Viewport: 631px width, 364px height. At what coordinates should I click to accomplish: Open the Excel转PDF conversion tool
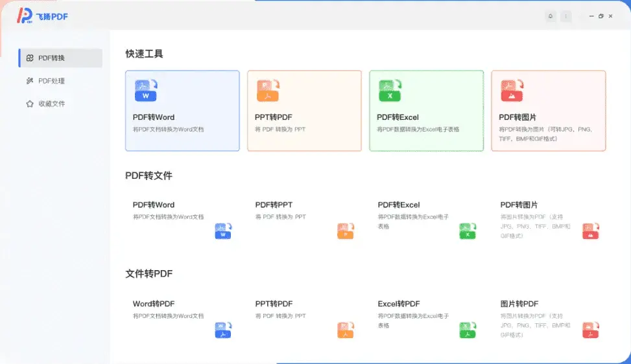pos(427,320)
